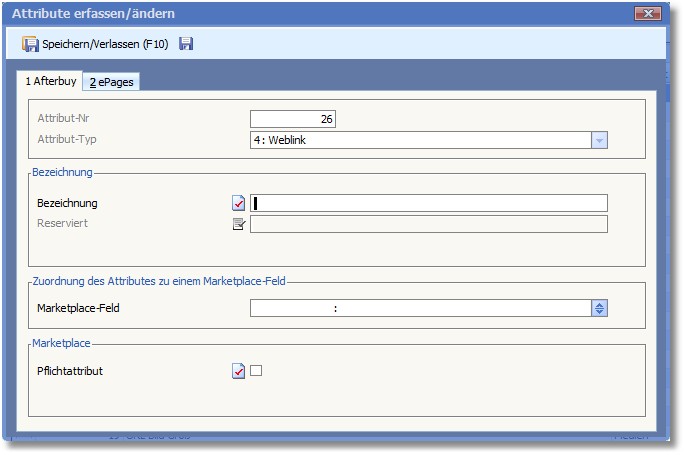The image size is (684, 455).
Task: Click the Attribut-Typ combo showing 4: Weblink
Action: point(420,141)
